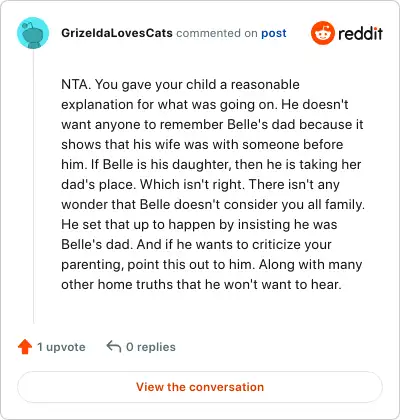400x420 pixels.
Task: Click the 'reddit' wordmark text
Action: point(360,33)
